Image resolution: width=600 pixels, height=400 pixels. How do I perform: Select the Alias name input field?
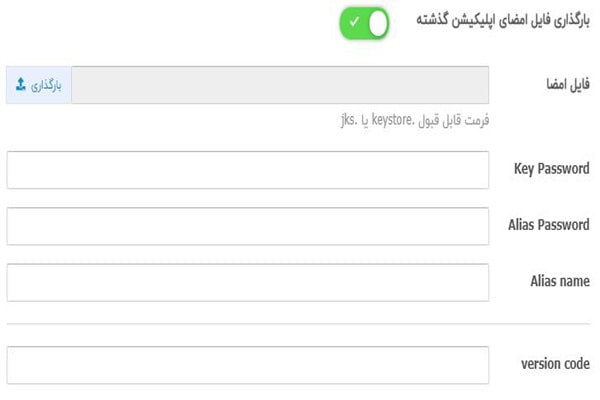pos(248,282)
